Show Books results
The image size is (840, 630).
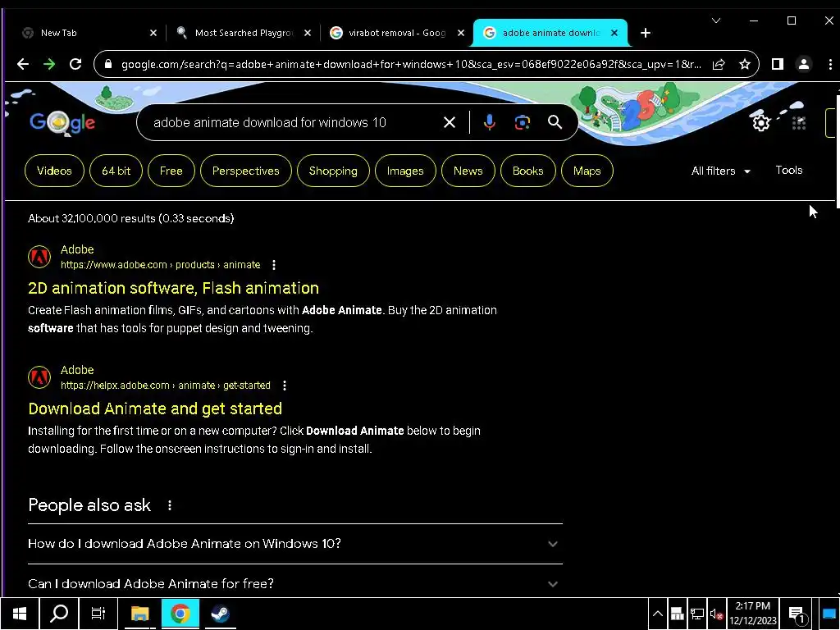[x=527, y=171]
